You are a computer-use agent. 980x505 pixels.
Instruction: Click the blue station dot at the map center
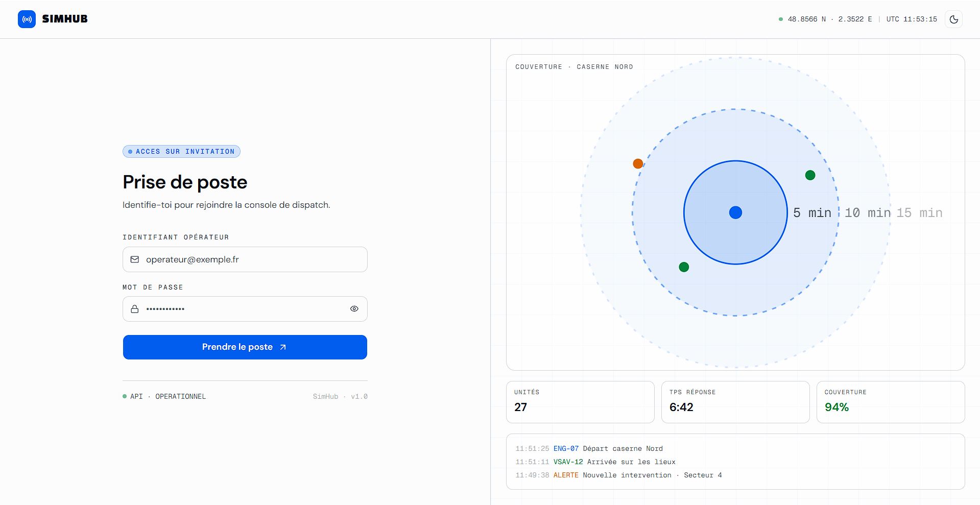735,212
